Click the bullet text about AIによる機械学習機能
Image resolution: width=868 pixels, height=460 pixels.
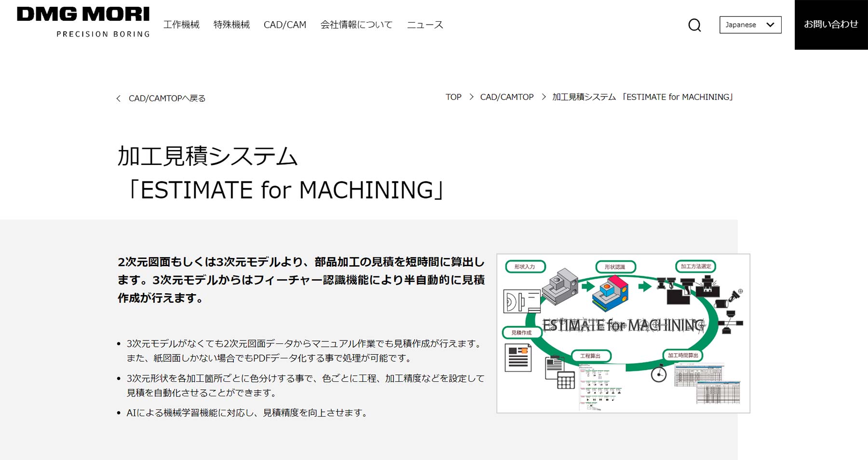tap(247, 413)
